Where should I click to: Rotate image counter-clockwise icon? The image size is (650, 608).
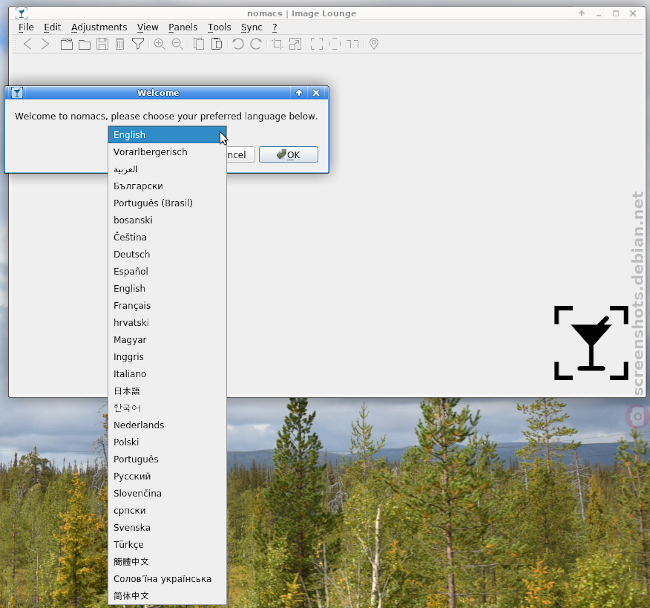point(238,44)
